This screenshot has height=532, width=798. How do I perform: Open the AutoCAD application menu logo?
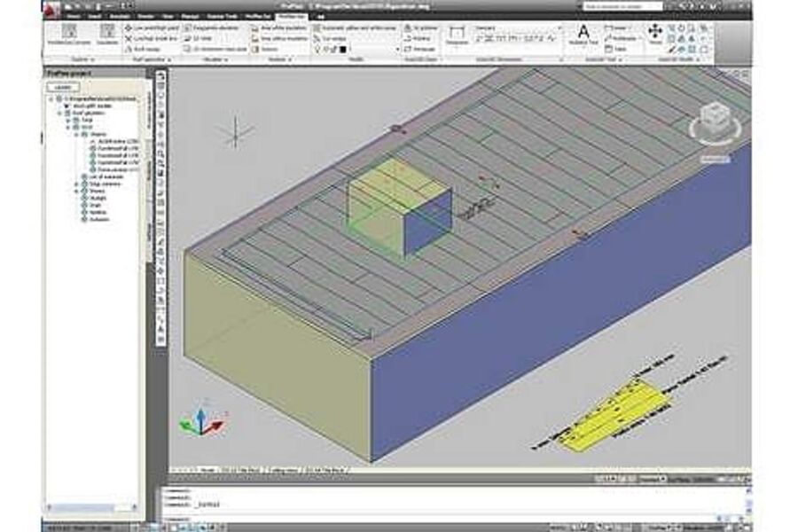point(51,11)
